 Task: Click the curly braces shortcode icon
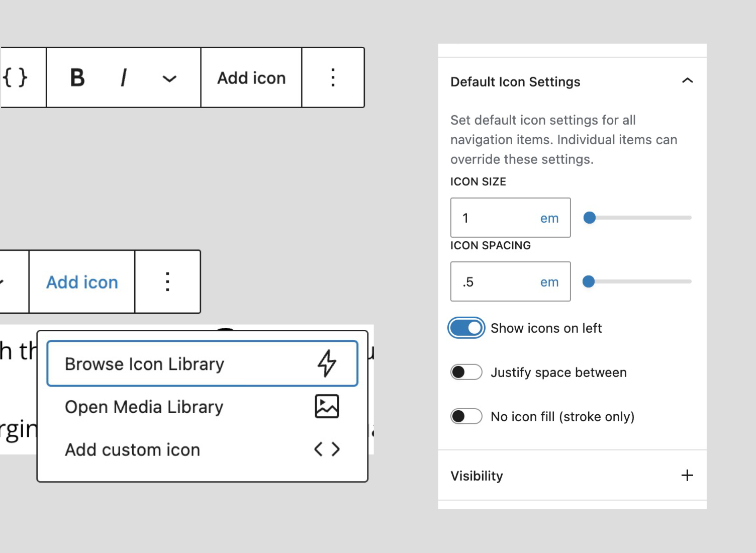[x=16, y=77]
